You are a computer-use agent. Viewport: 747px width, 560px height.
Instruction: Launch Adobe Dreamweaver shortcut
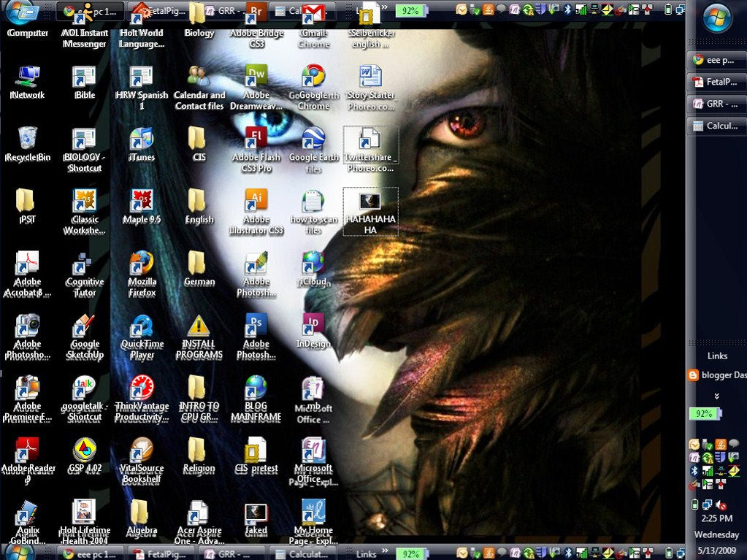pyautogui.click(x=256, y=87)
